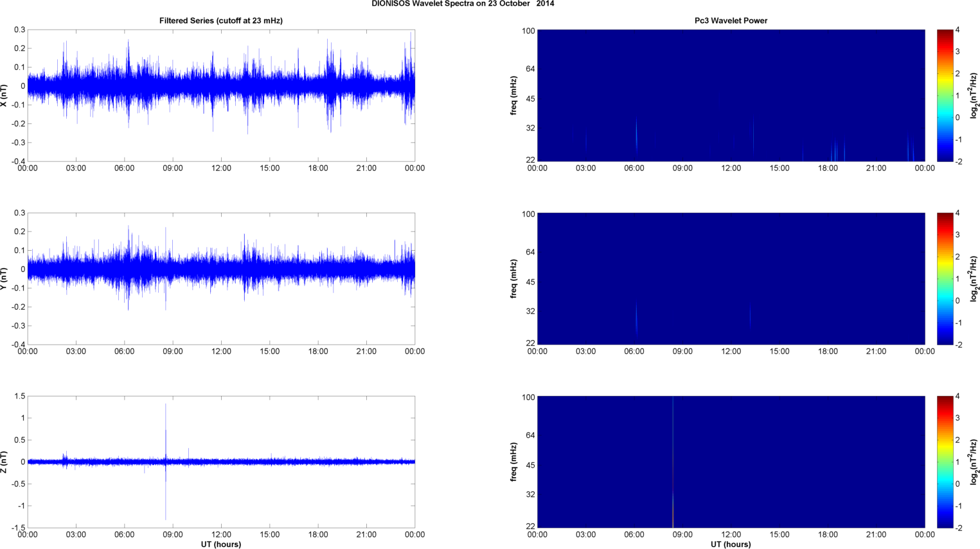The width and height of the screenshot is (980, 549).
Task: Click the 'Z (nT)' axis label
Action: tap(4, 462)
